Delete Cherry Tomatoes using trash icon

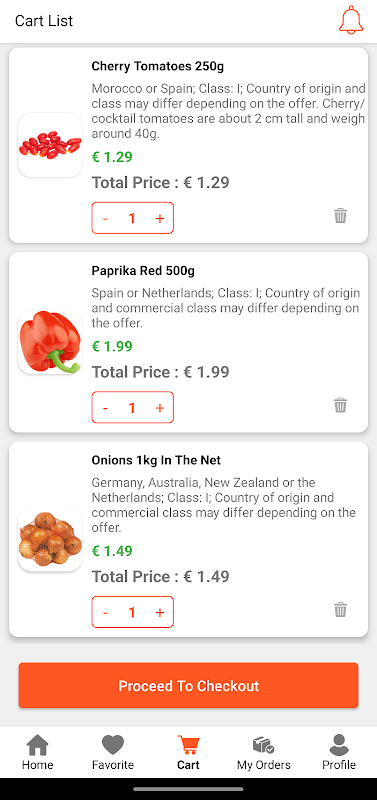pyautogui.click(x=340, y=216)
